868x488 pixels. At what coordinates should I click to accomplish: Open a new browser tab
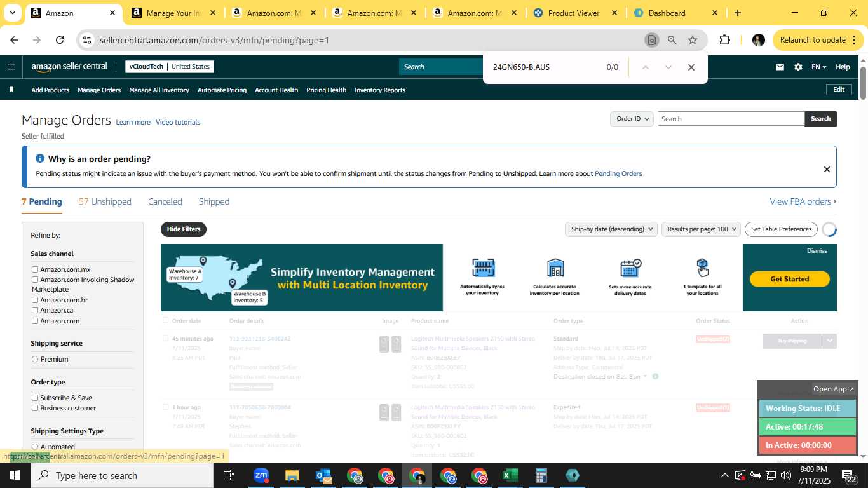point(737,13)
